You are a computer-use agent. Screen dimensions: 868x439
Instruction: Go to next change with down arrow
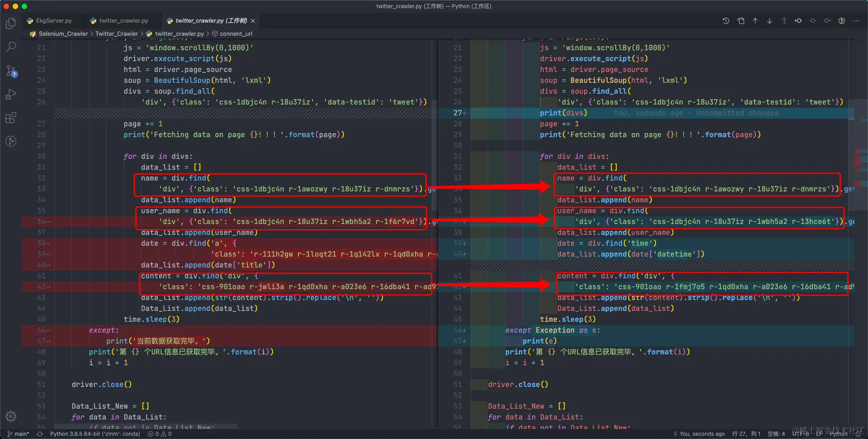click(769, 21)
